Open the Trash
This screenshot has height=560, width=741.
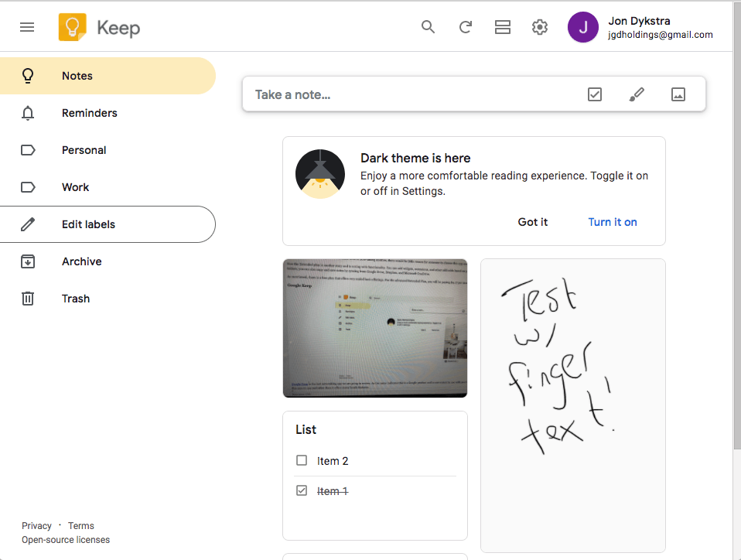click(75, 298)
